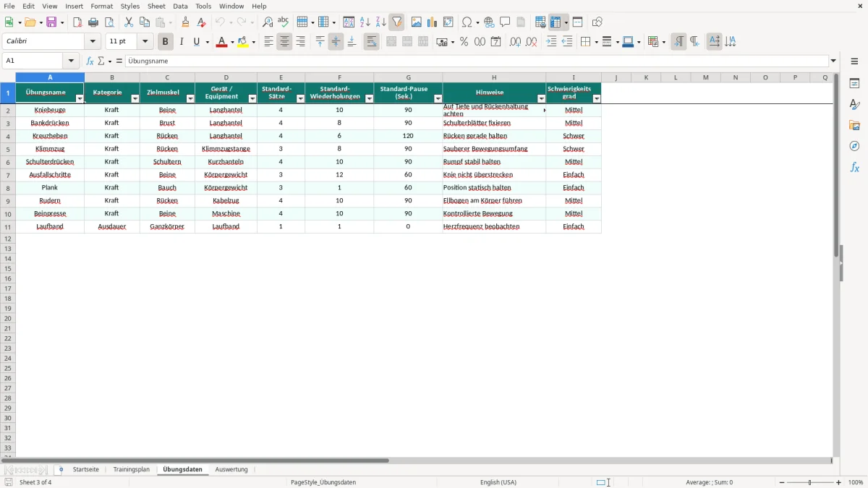Open the 11 pt font size dropdown

tap(145, 42)
